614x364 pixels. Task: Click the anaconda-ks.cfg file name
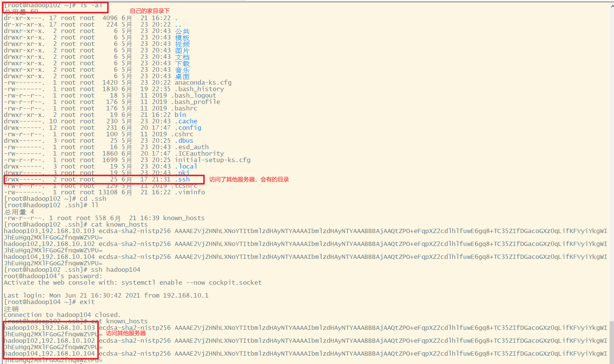pyautogui.click(x=203, y=82)
